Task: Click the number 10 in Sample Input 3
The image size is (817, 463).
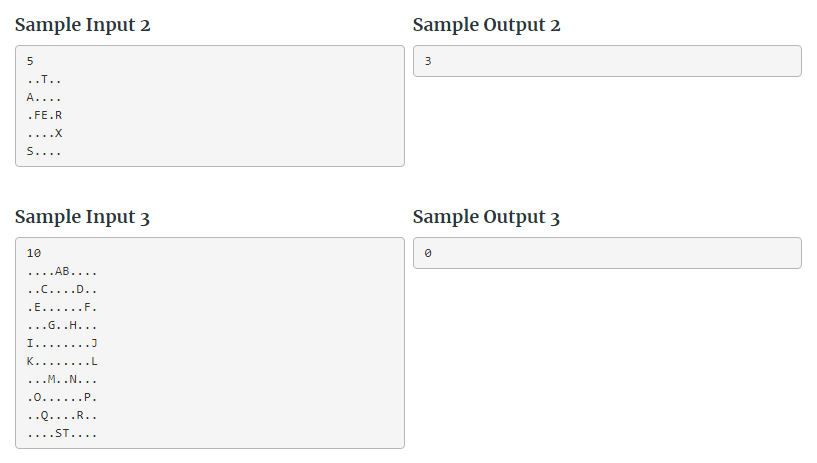Action: [x=34, y=253]
